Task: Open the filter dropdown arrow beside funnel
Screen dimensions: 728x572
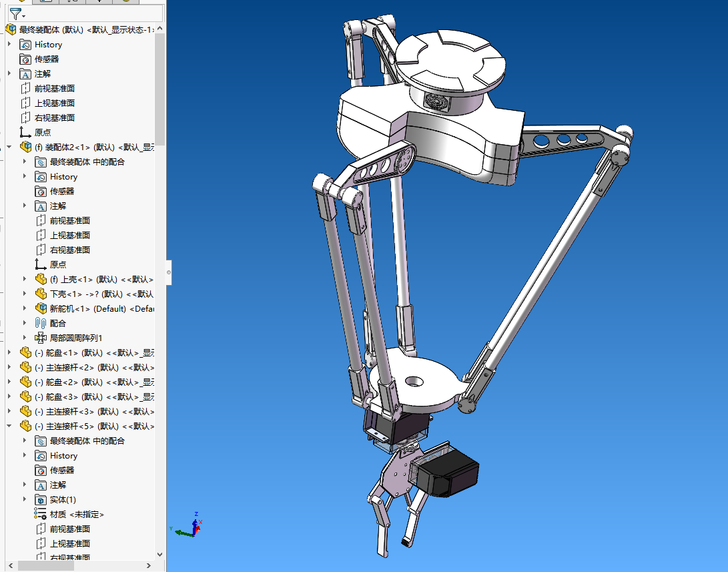Action: pyautogui.click(x=24, y=15)
